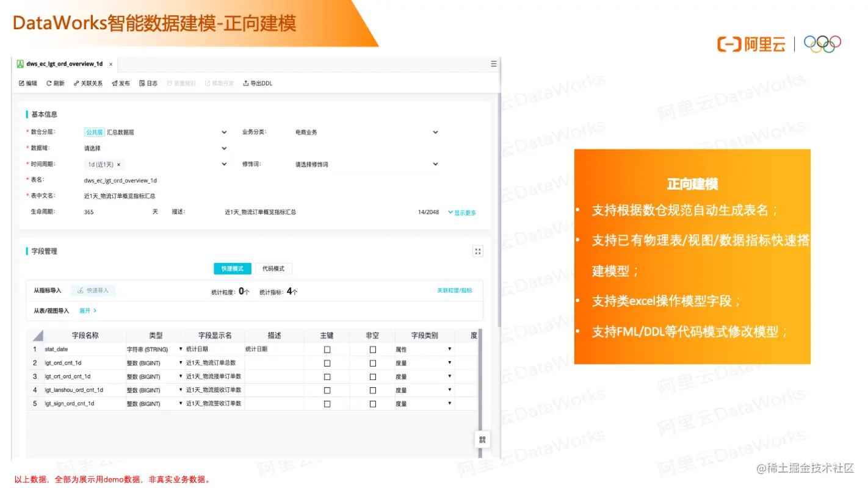The height and width of the screenshot is (488, 868).
Task: Click the 快速导入 quick import button
Action: coord(93,290)
